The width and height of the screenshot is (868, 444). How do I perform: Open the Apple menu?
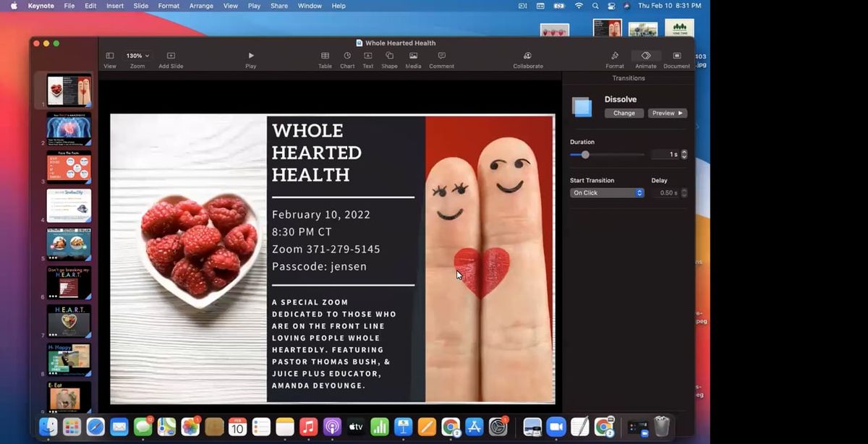point(14,6)
